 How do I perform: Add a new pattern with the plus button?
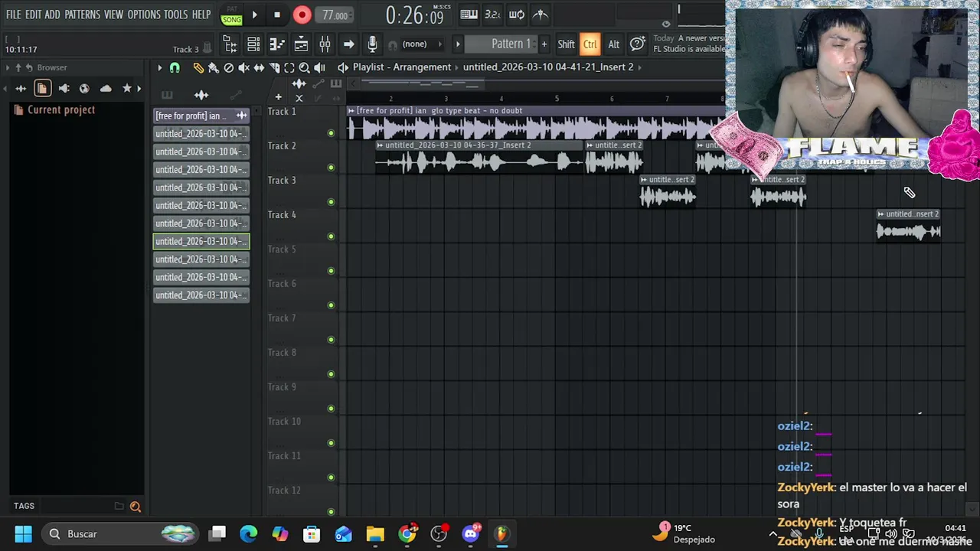544,44
